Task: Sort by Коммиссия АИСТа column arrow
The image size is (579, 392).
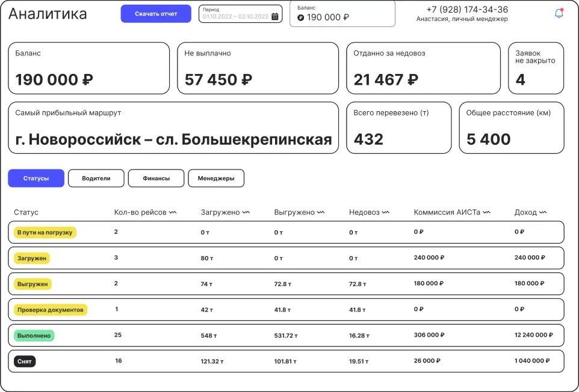Action: (486, 212)
